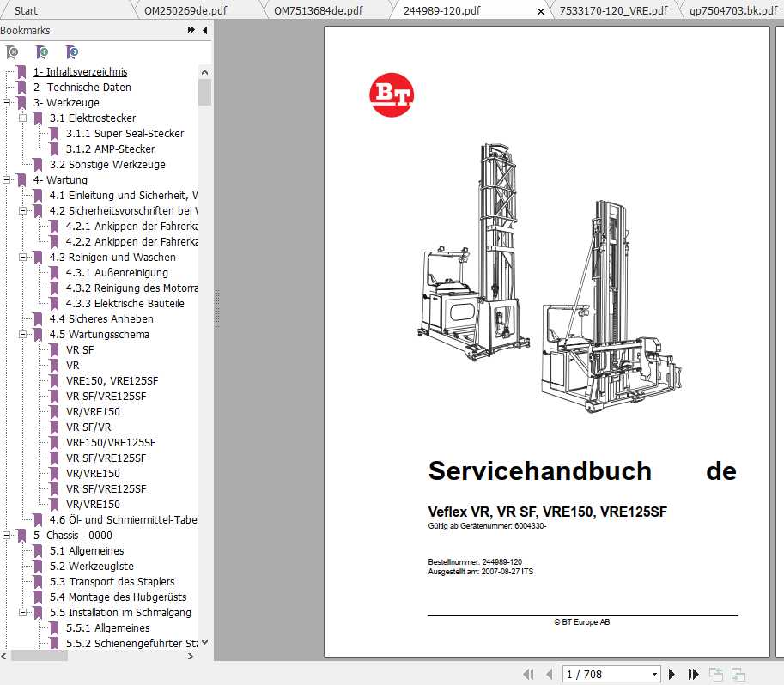Collapse the Bookmarks panel with the left arrow
784x685 pixels.
pyautogui.click(x=204, y=30)
